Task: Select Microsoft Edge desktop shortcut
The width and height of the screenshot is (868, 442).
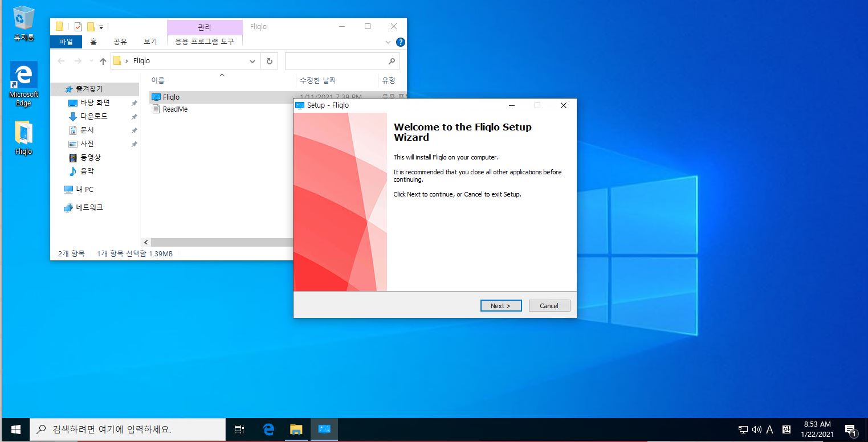Action: pos(23,84)
